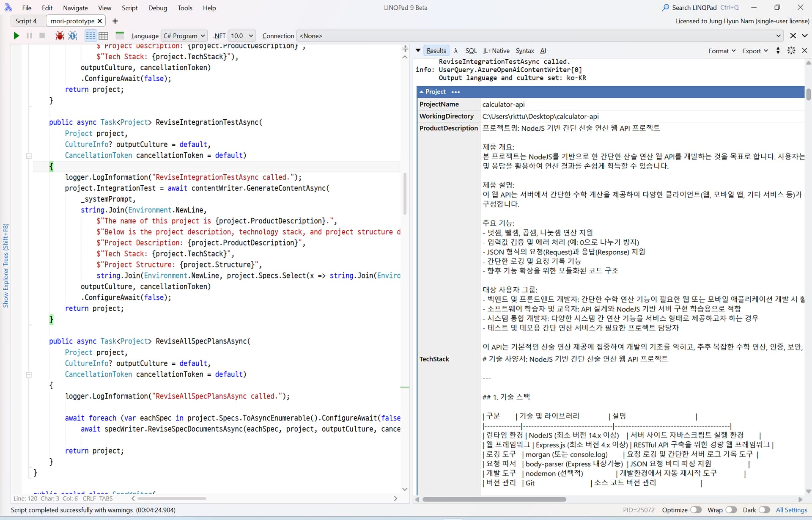Viewport: 812px width, 520px height.
Task: Switch to the lambda results tab
Action: click(x=456, y=50)
